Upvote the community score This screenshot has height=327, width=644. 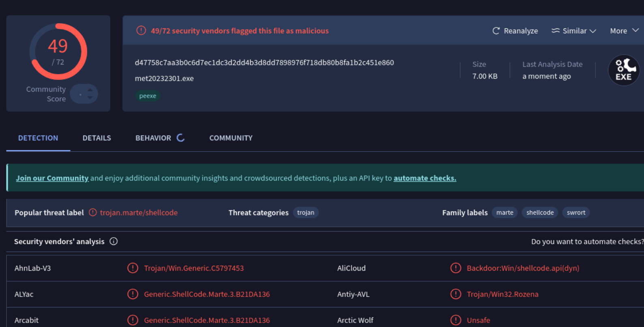[x=90, y=90]
